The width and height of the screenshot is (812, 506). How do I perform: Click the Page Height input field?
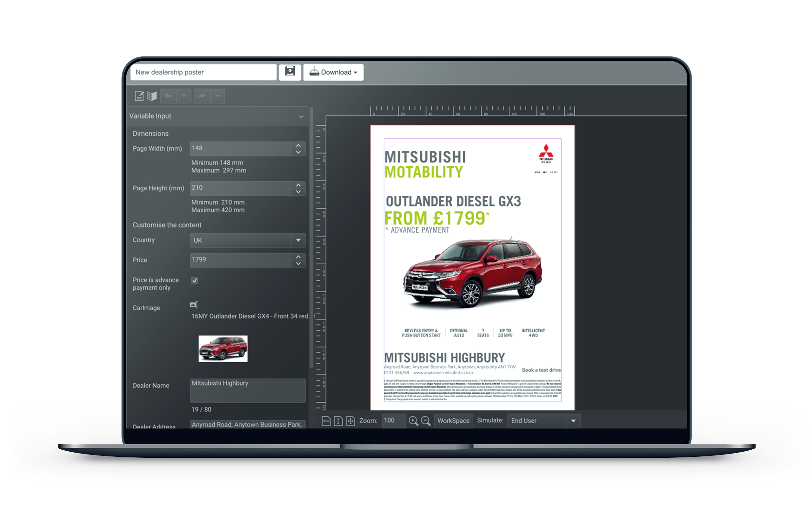tap(241, 188)
